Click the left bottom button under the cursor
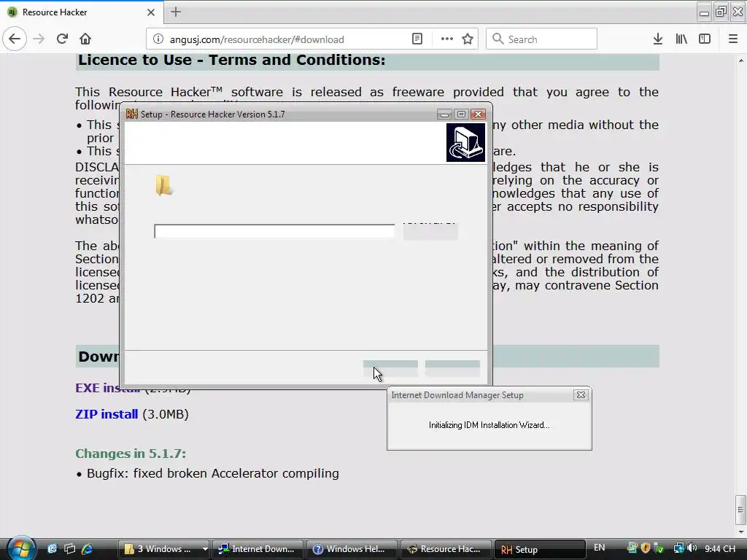The image size is (747, 560). [x=390, y=368]
